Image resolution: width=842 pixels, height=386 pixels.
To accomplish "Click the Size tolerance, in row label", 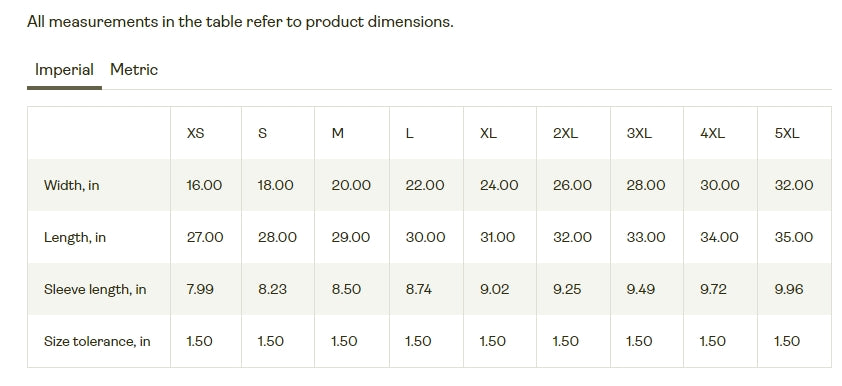I will tap(97, 341).
